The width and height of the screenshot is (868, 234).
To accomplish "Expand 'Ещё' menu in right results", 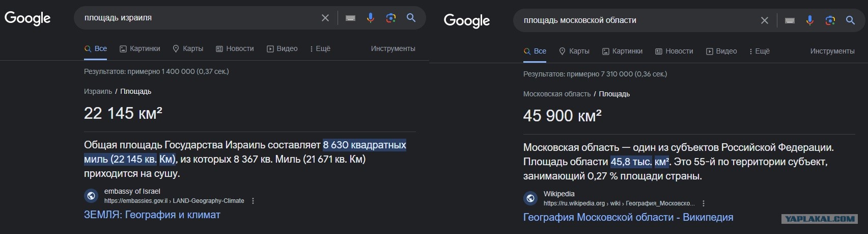I will click(760, 51).
